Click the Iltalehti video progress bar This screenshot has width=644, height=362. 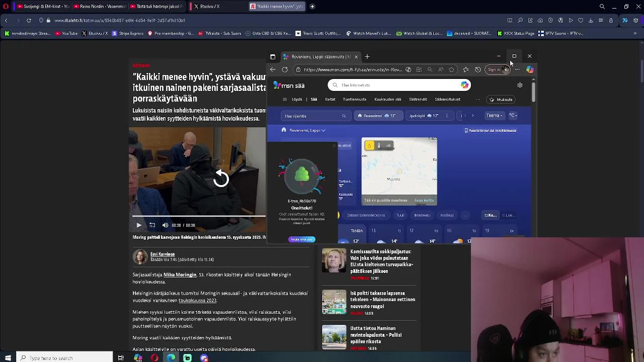point(199,216)
